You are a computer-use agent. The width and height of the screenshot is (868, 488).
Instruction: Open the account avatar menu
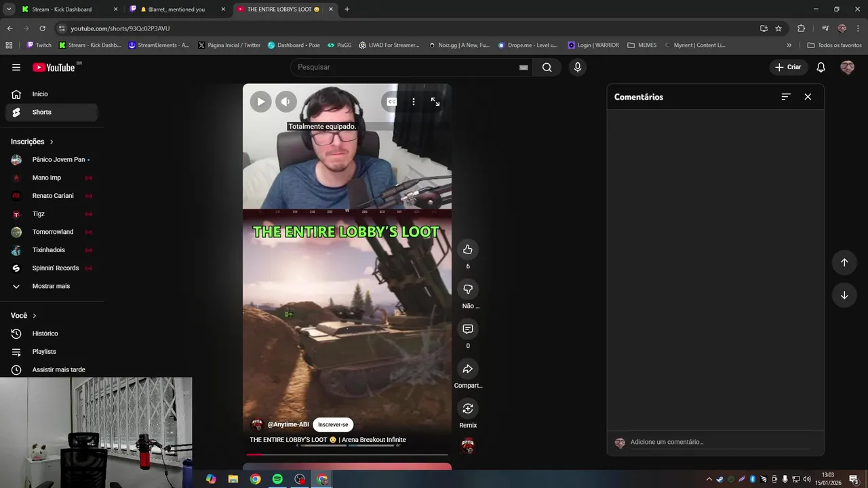click(x=847, y=67)
